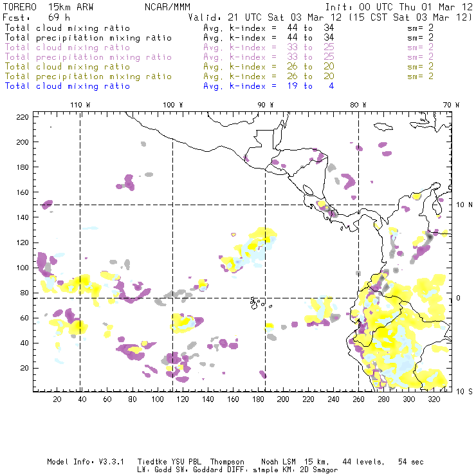476x476 pixels.
Task: Click the '10 S' latitude label
Action: click(x=464, y=391)
